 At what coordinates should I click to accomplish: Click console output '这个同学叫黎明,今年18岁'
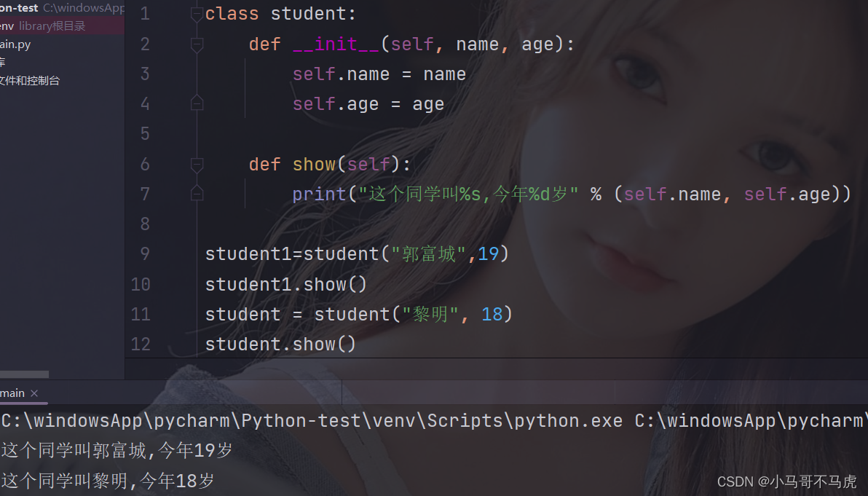pos(108,481)
